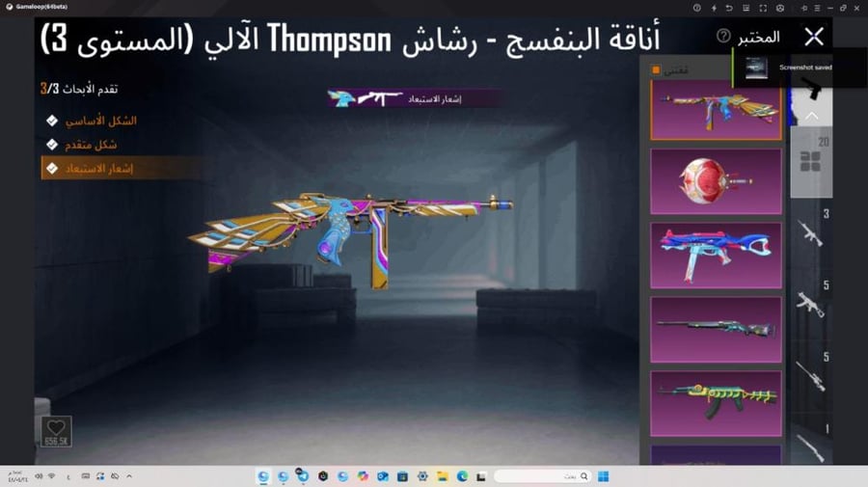Toggle Gameloop fullscreen mode
This screenshot has width=868, height=487.
[x=763, y=8]
